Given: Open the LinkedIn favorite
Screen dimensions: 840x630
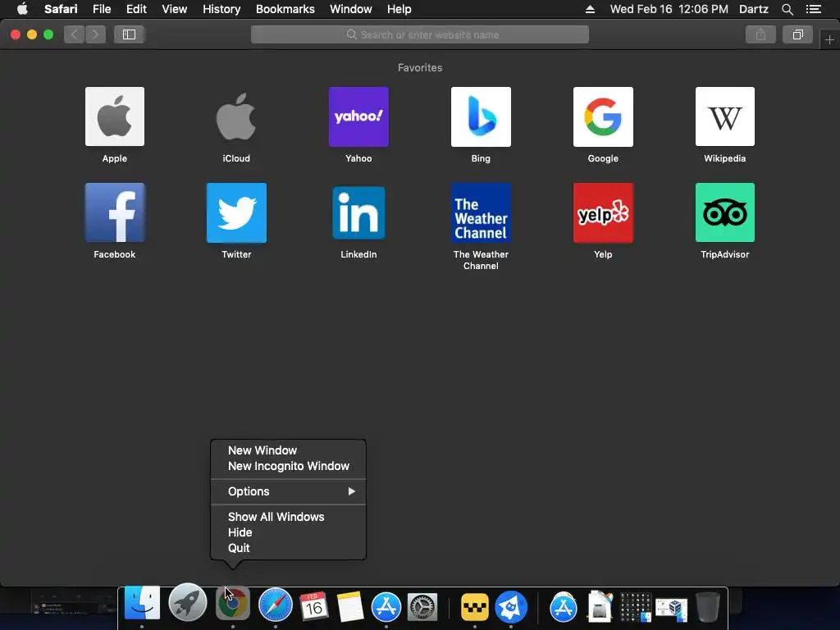Looking at the screenshot, I should 358,212.
